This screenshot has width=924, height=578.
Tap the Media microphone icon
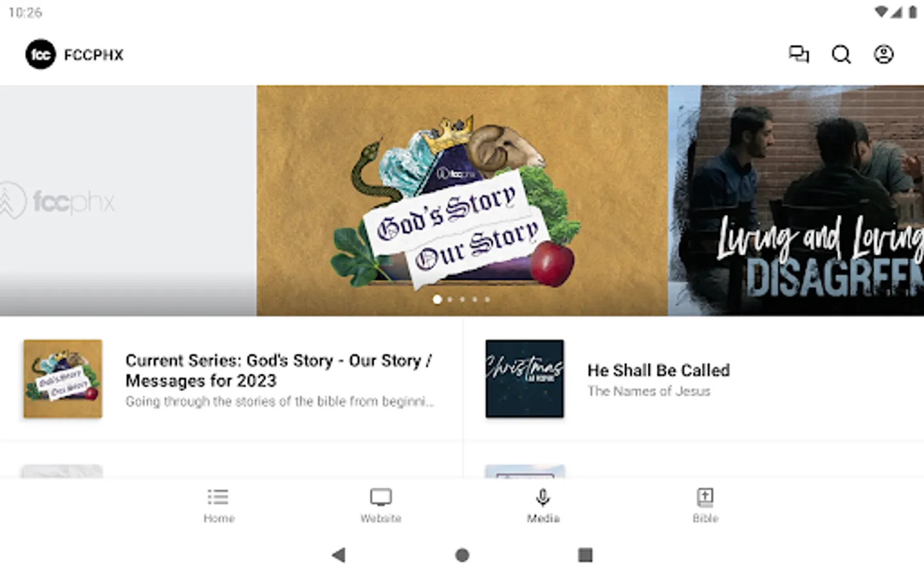[543, 497]
